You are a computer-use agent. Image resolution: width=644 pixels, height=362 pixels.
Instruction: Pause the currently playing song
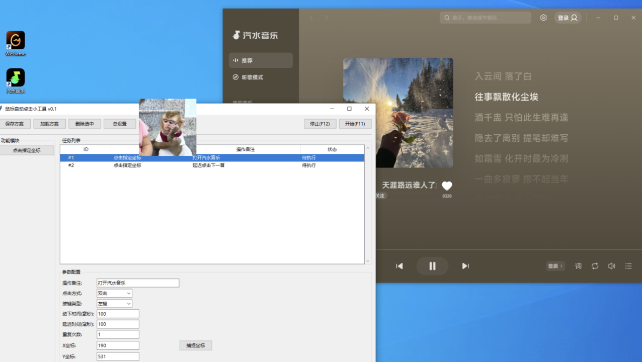coord(432,266)
